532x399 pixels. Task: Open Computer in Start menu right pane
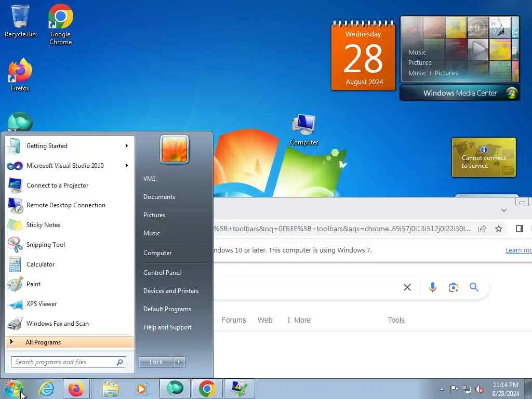pyautogui.click(x=157, y=253)
